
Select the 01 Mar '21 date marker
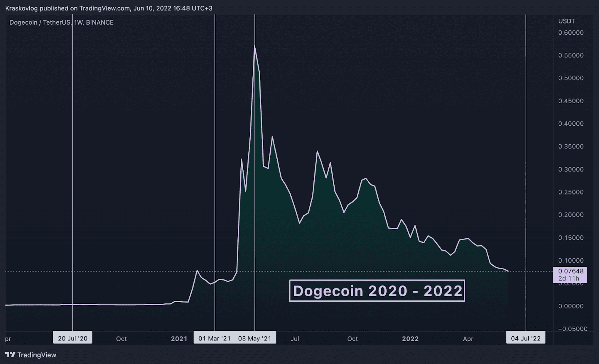[215, 338]
